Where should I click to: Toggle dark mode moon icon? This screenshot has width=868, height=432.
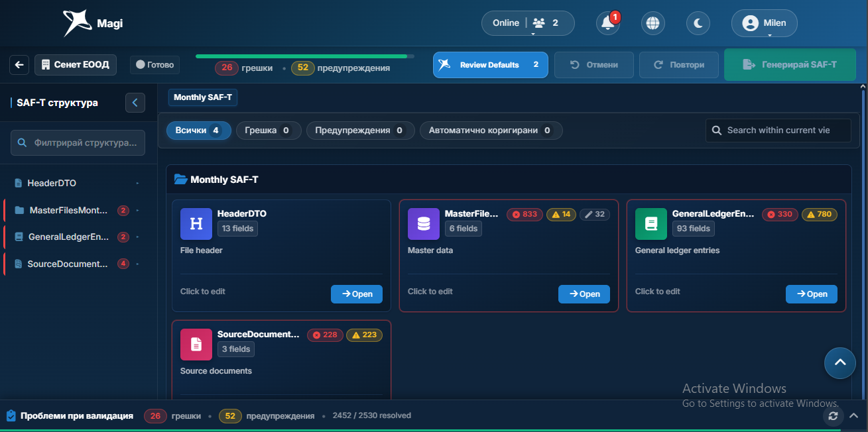point(698,23)
